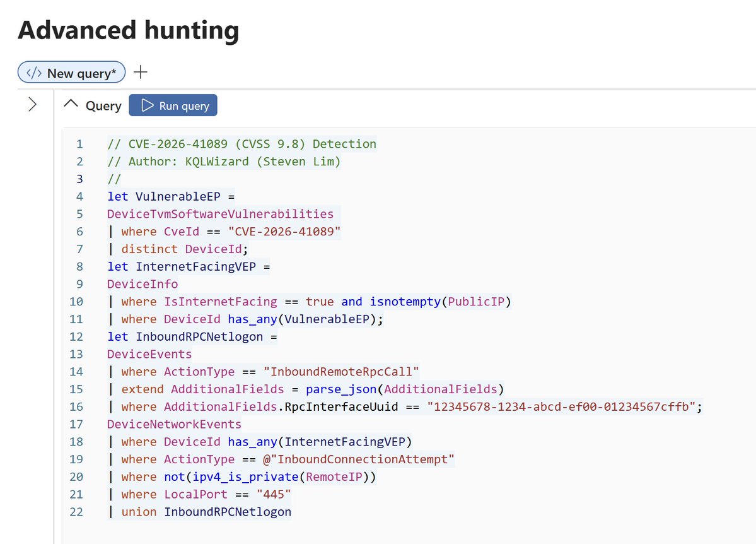Click ipv4_is_private function on line 20
756x544 pixels.
pyautogui.click(x=245, y=477)
